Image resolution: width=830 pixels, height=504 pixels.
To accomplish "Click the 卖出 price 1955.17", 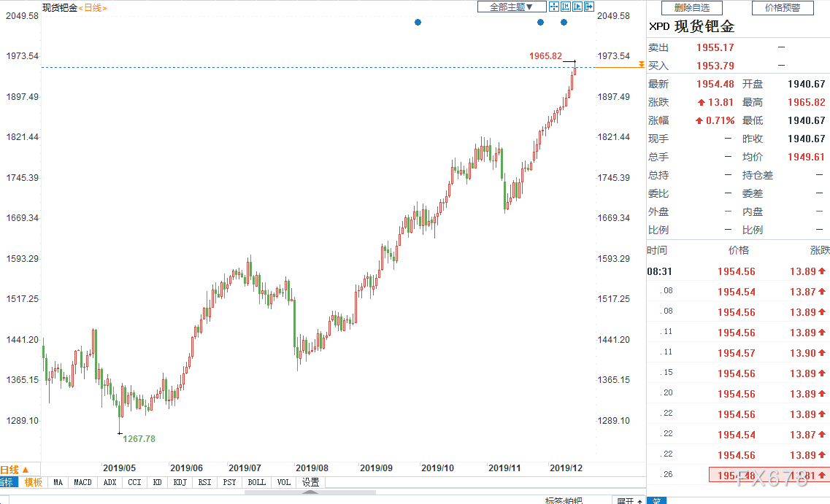I will pos(715,47).
